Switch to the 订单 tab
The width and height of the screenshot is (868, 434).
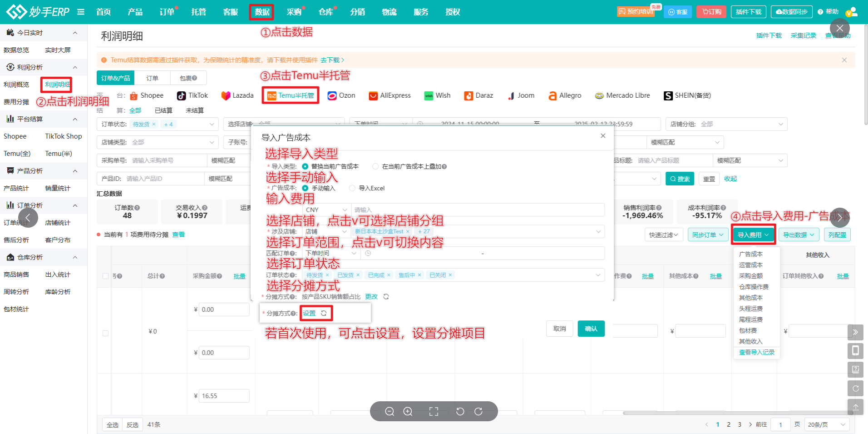pyautogui.click(x=152, y=78)
